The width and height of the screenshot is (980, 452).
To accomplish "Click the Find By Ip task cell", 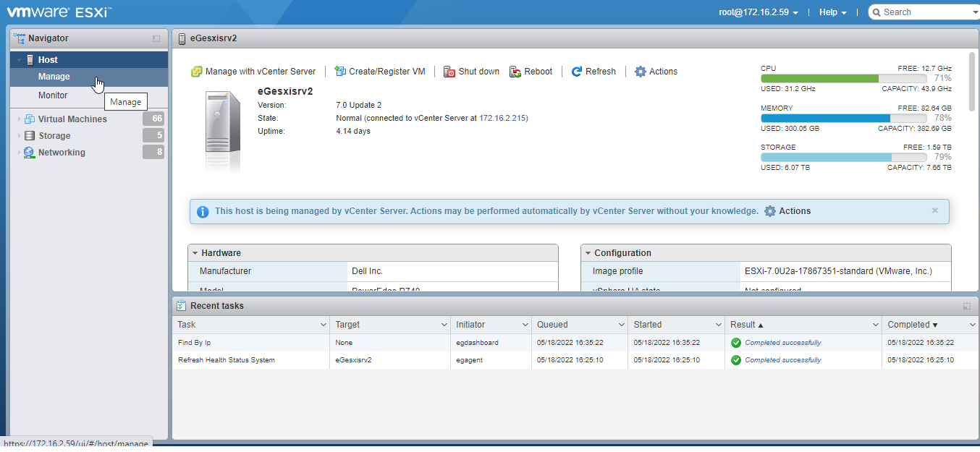I will 251,343.
